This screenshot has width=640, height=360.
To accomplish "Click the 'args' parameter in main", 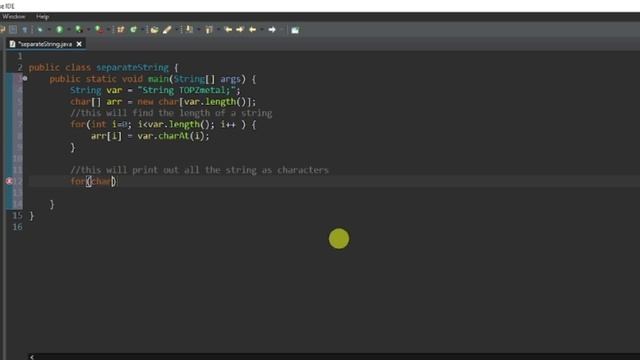I will (230, 79).
